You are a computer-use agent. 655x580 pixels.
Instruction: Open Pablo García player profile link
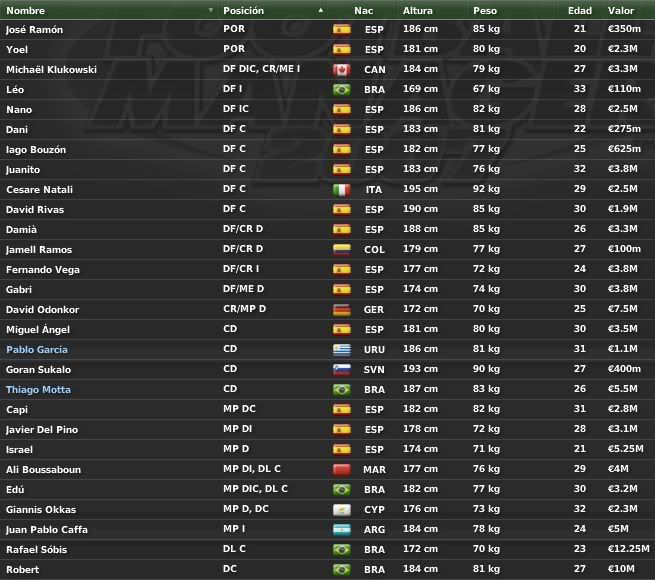click(37, 349)
